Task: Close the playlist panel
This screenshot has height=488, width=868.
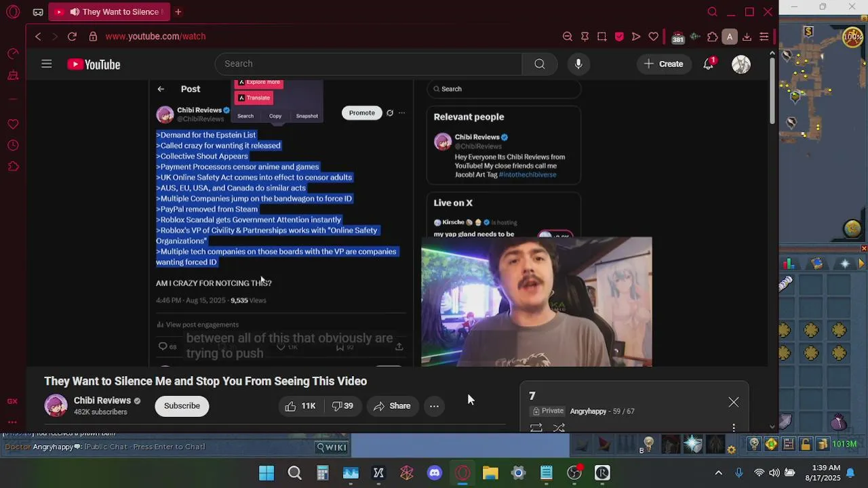Action: (734, 403)
